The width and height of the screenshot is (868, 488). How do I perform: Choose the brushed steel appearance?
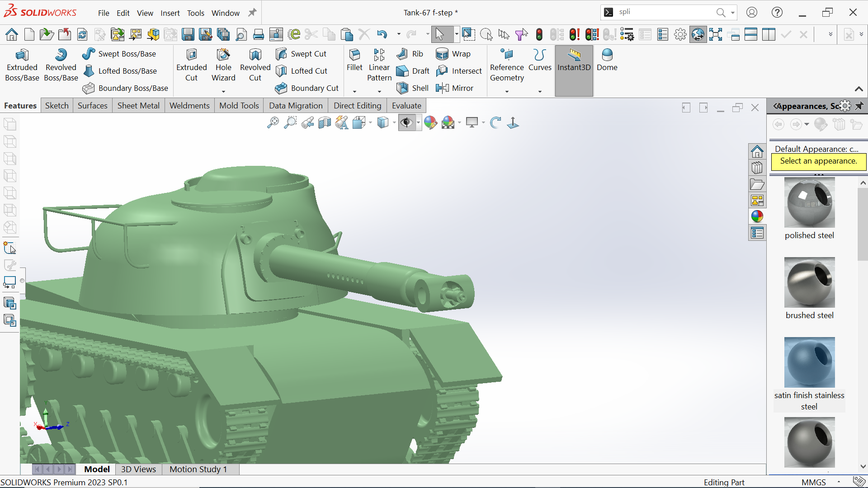pos(809,282)
